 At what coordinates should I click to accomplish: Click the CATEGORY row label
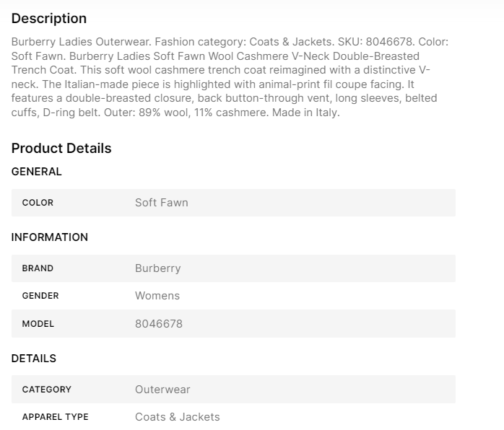pos(47,390)
